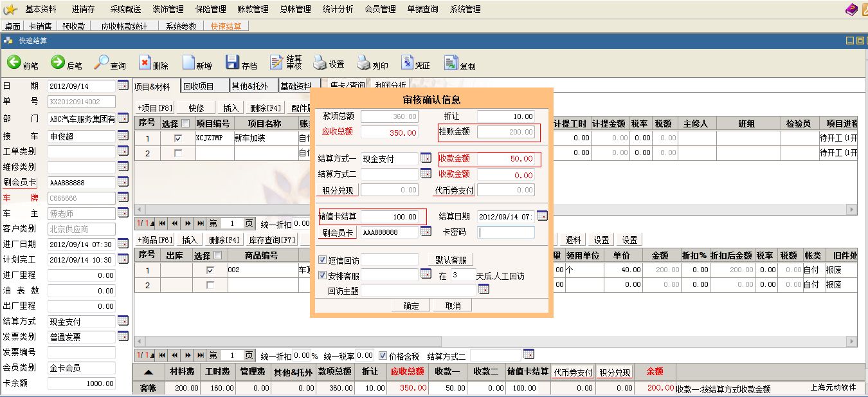Open lookup icon beside 接车 field
The width and height of the screenshot is (868, 397).
click(123, 135)
